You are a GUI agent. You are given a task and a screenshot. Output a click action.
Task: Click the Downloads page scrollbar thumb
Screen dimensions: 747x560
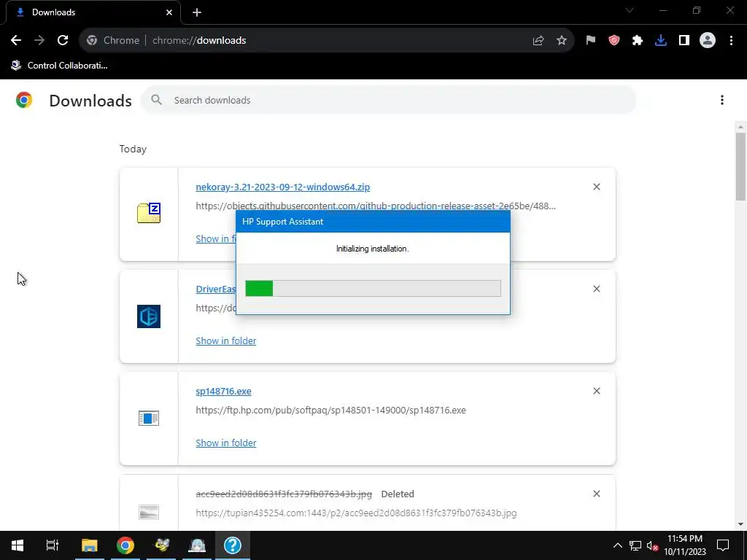click(x=740, y=167)
